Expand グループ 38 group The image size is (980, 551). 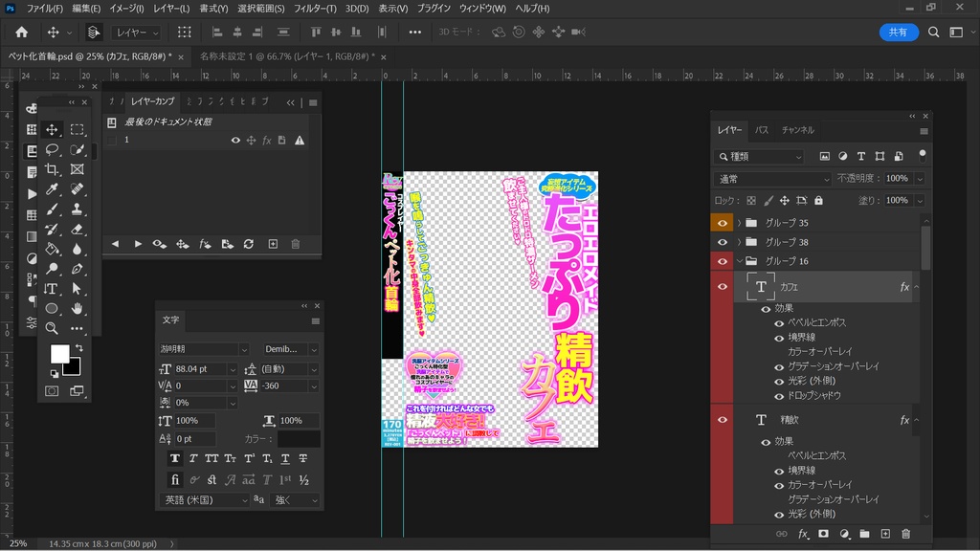coord(739,242)
